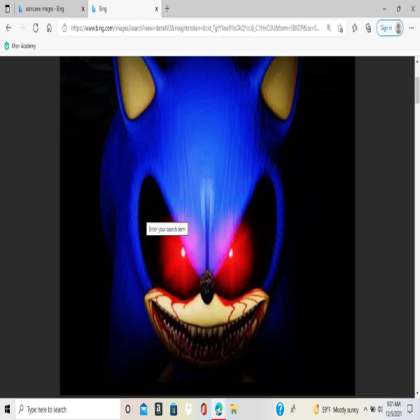This screenshot has height=420, width=420.
Task: Click the Microsoft Edge taskbar icon
Action: coord(219,409)
